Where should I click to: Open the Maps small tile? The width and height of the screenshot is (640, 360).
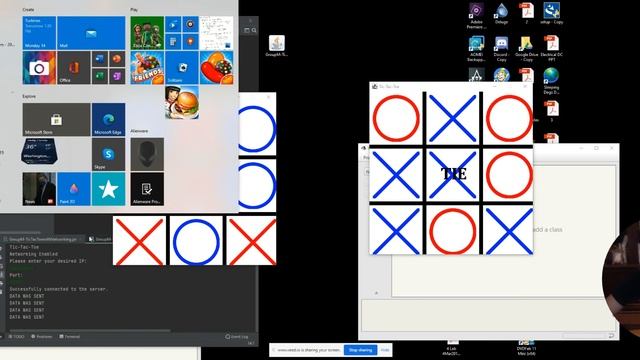tap(190, 42)
